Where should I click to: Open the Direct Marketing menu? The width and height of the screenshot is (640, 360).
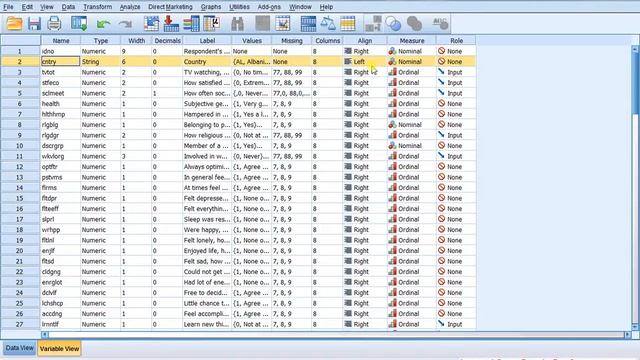170,7
